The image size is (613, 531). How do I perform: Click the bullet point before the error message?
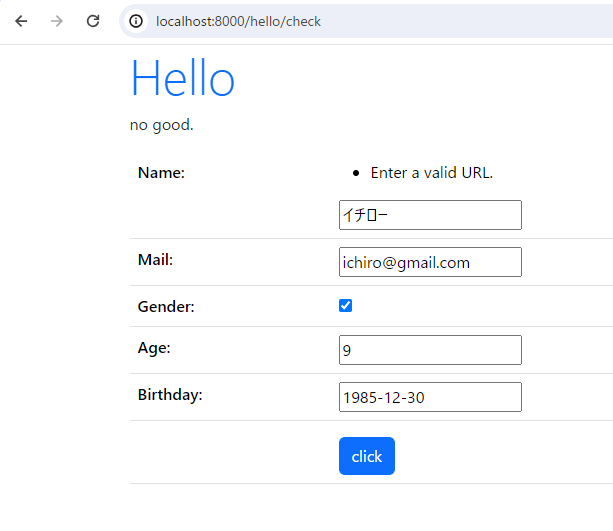pyautogui.click(x=356, y=173)
